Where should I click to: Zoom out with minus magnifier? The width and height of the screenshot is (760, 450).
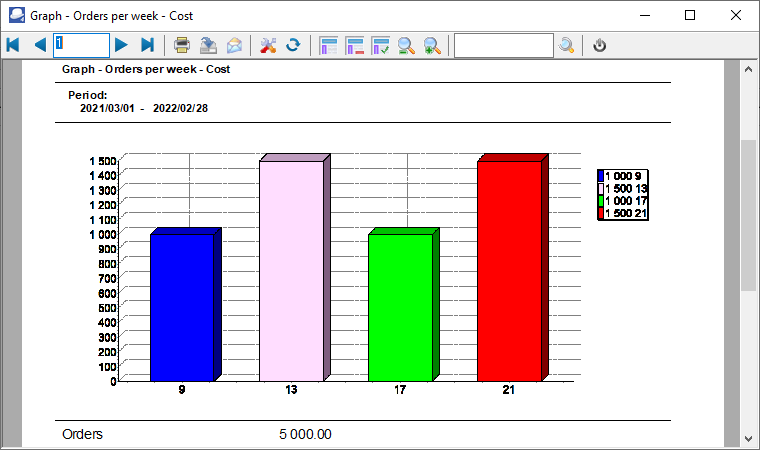point(406,46)
